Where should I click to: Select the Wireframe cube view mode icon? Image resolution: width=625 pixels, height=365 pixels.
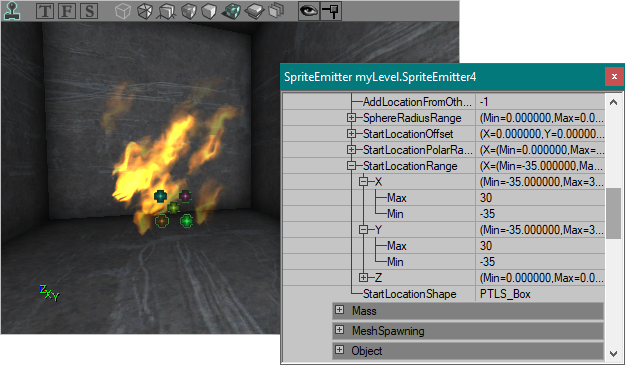coord(145,11)
